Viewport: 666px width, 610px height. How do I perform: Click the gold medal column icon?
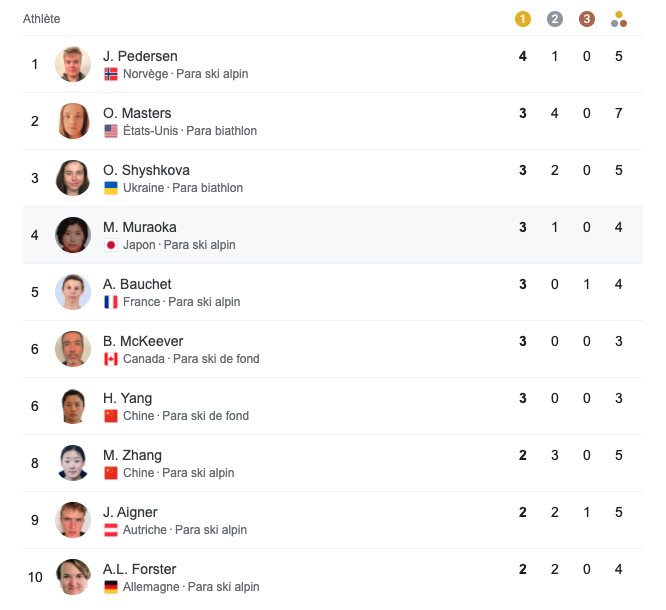[x=522, y=19]
